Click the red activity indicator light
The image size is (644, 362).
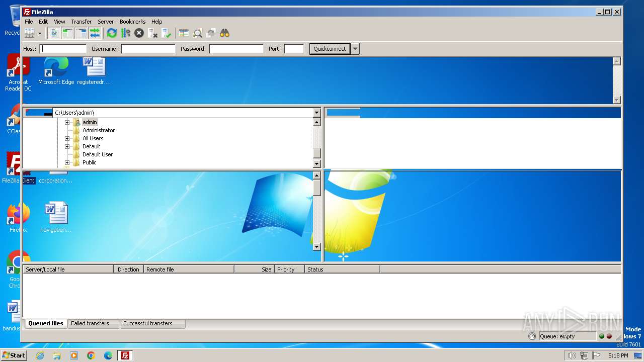click(609, 336)
